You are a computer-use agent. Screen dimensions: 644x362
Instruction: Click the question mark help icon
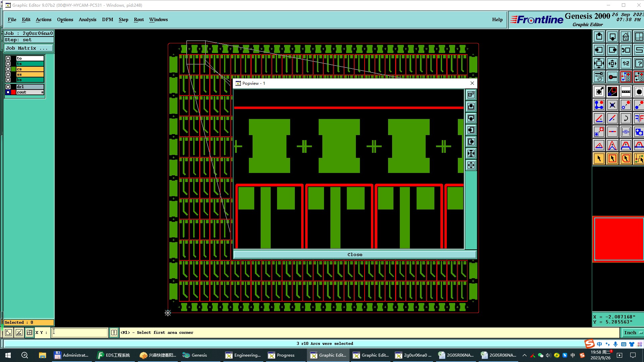point(639,63)
